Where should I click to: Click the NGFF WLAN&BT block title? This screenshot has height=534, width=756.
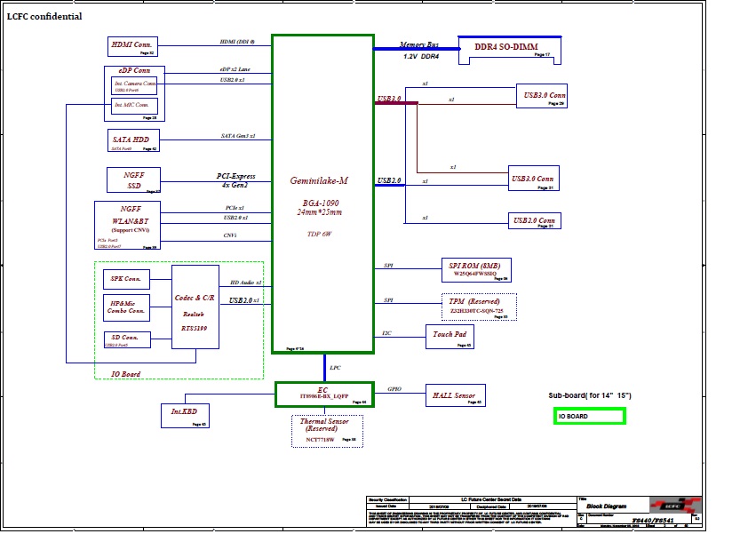point(131,215)
